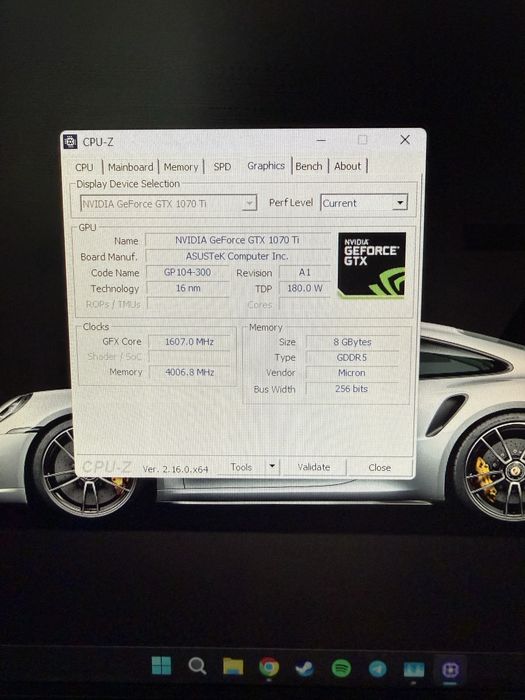
Task: Click the Board Manuf. label
Action: [109, 257]
